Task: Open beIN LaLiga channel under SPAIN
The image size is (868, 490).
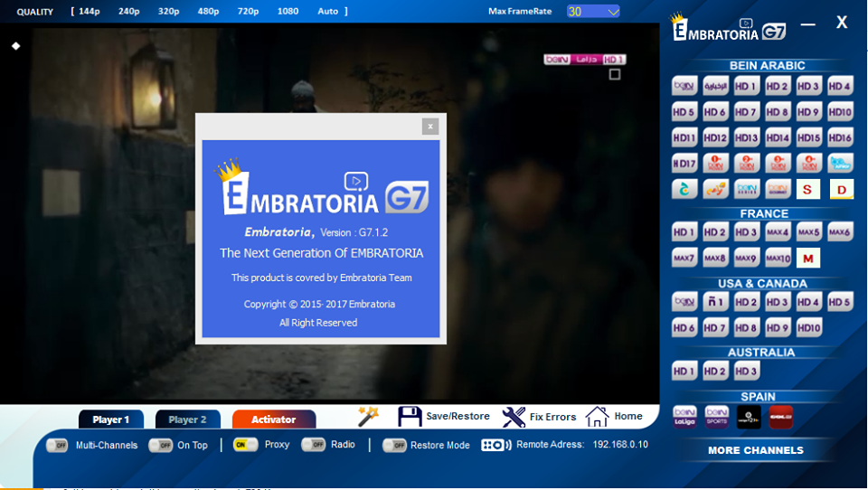Action: [x=684, y=417]
